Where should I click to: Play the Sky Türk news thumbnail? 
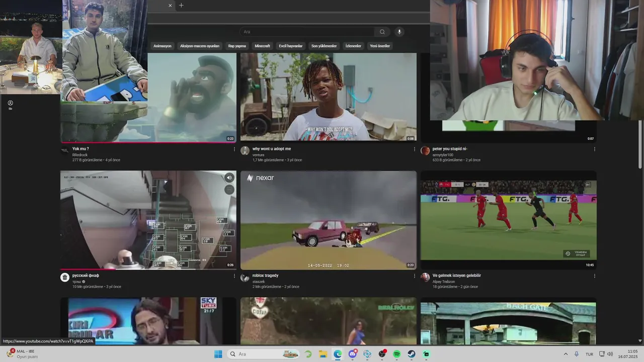pyautogui.click(x=148, y=321)
